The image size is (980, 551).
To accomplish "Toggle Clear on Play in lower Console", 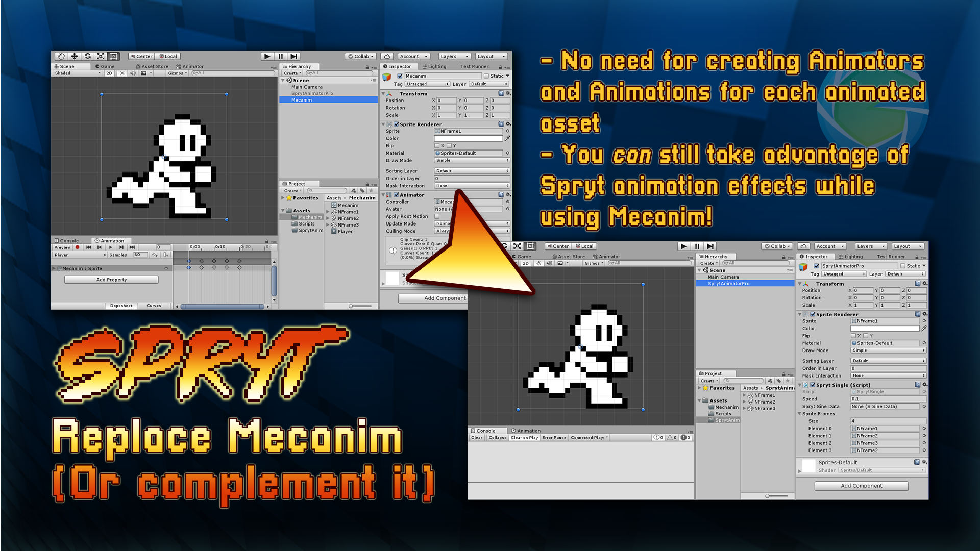I will point(524,438).
